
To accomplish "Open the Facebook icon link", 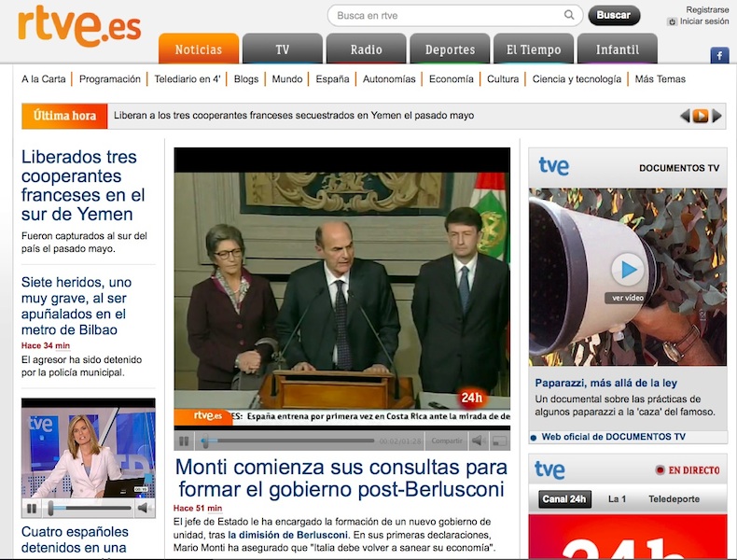I will (719, 55).
